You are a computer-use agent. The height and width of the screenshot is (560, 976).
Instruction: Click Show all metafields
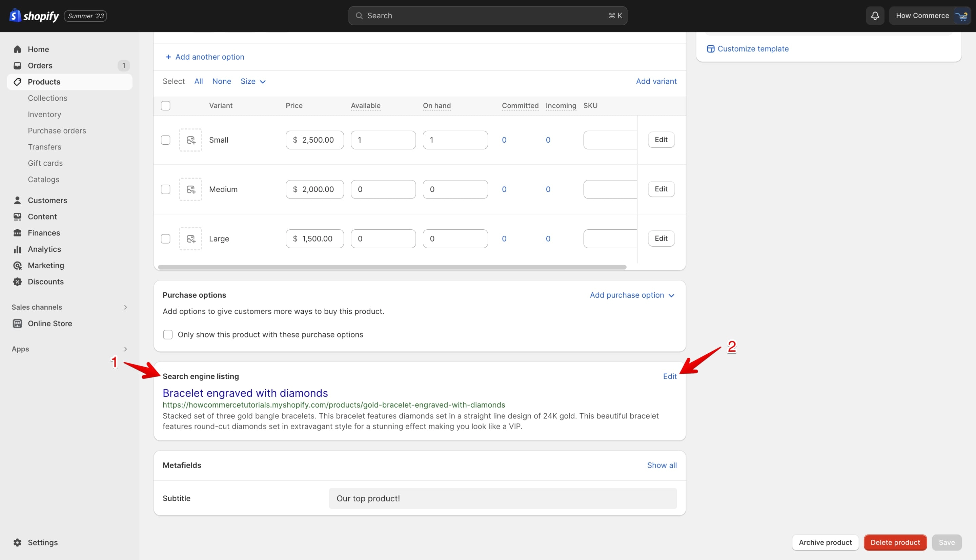point(662,465)
